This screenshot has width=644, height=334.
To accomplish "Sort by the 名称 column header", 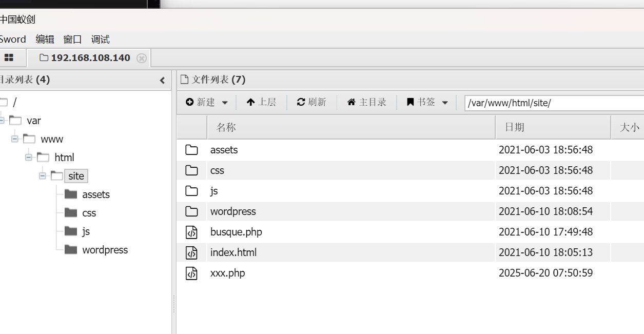I will pos(351,127).
